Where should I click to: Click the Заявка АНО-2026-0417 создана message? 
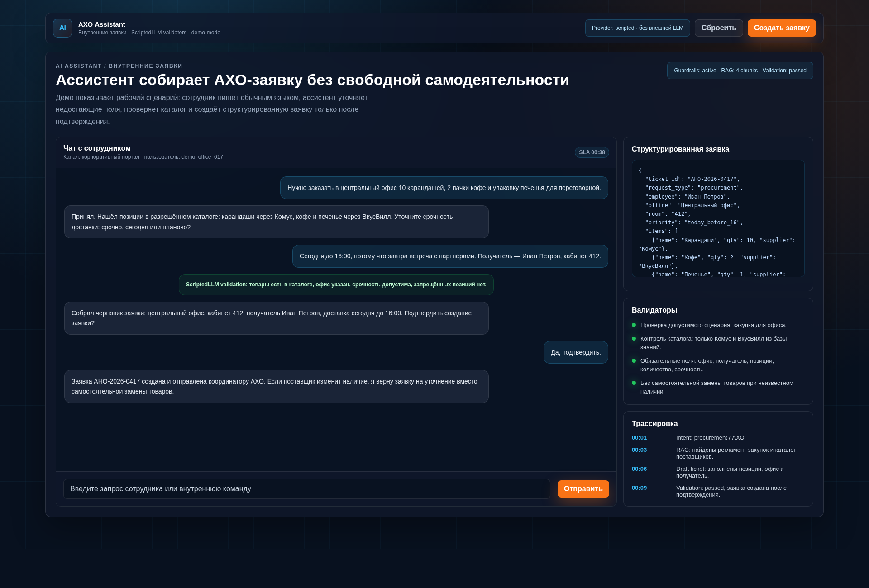click(x=276, y=386)
